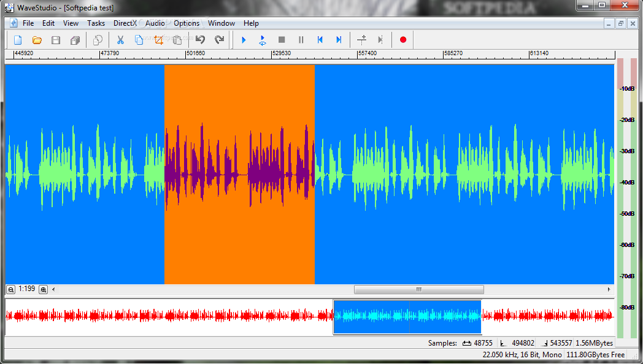Open the Help menu

(x=251, y=23)
